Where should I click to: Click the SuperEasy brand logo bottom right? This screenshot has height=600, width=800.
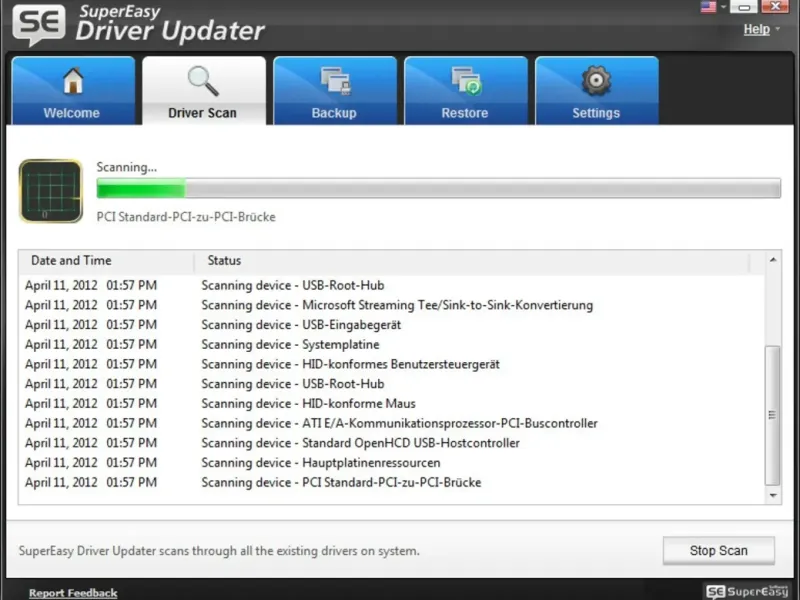[747, 591]
